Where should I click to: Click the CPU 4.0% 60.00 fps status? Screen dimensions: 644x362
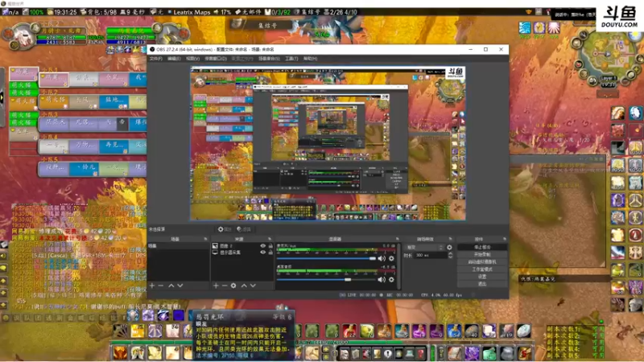[441, 294]
